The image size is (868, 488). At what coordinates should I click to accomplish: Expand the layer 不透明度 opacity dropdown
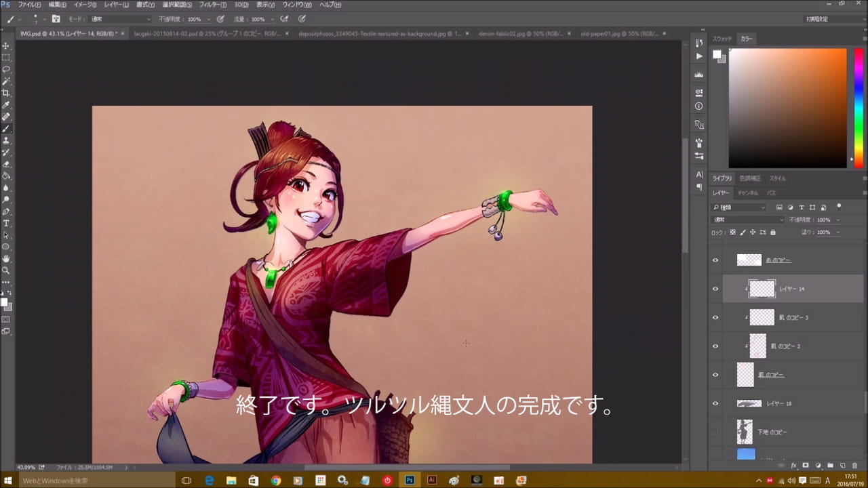click(x=838, y=220)
